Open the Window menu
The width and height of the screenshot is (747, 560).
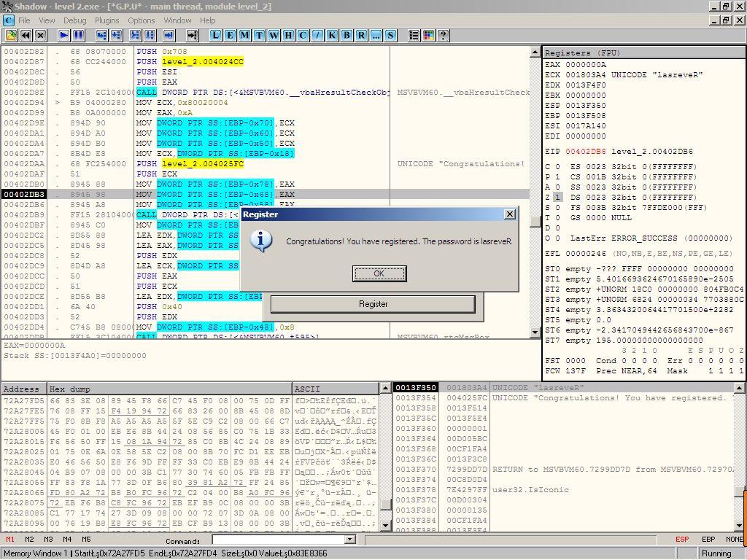point(177,20)
